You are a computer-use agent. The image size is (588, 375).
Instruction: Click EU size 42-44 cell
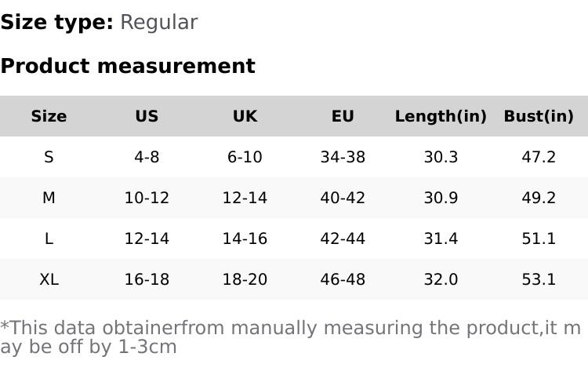click(343, 238)
